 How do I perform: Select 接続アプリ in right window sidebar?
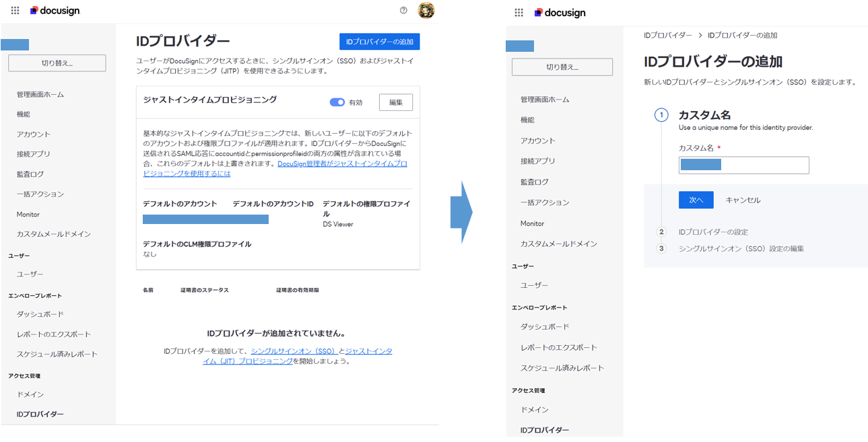pos(538,161)
